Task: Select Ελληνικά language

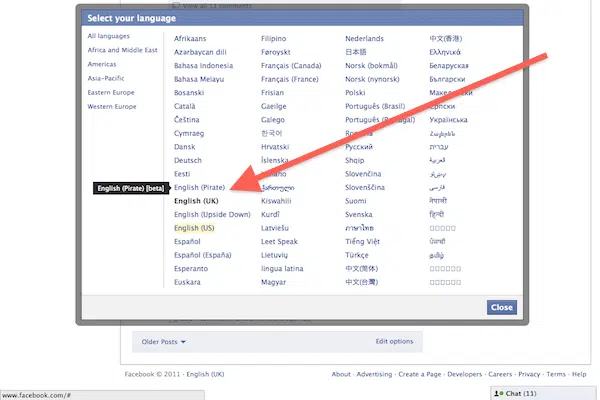Action: pyautogui.click(x=445, y=52)
